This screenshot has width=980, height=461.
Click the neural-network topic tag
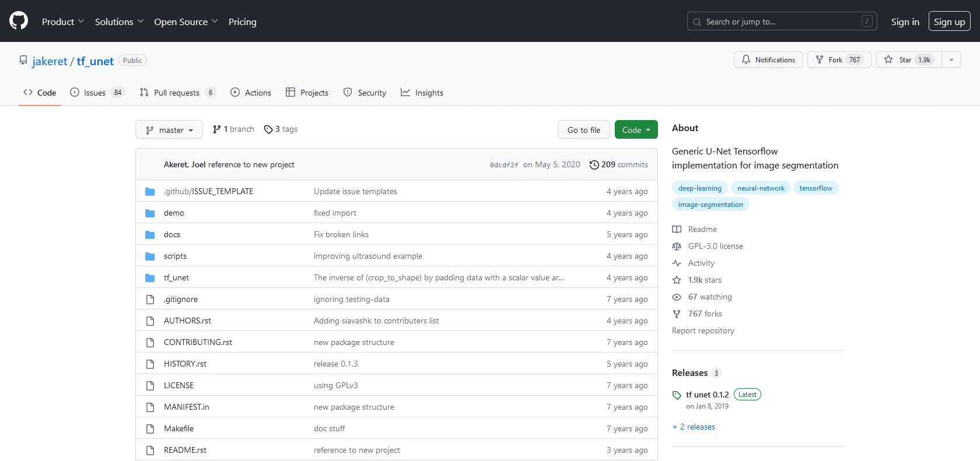(x=761, y=188)
